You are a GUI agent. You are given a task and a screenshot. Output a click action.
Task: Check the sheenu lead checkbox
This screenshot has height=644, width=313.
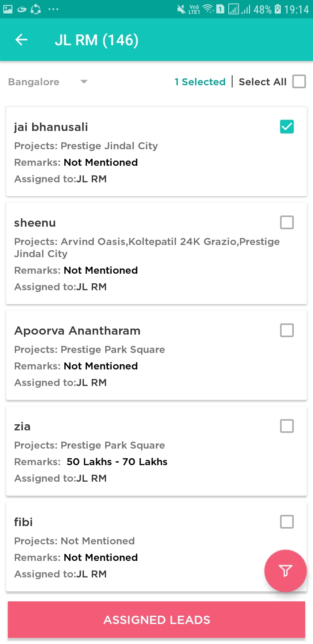(x=287, y=222)
